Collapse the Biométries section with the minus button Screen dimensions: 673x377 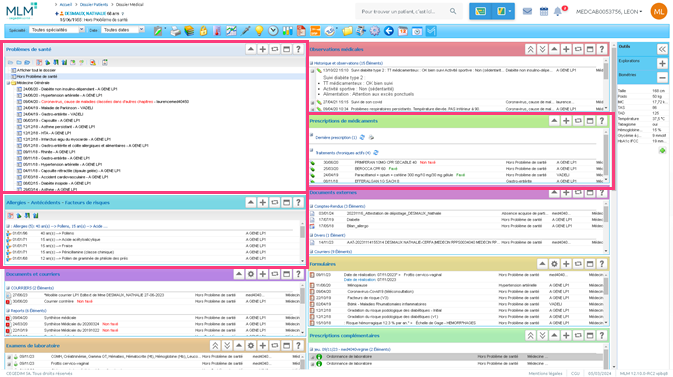point(662,77)
